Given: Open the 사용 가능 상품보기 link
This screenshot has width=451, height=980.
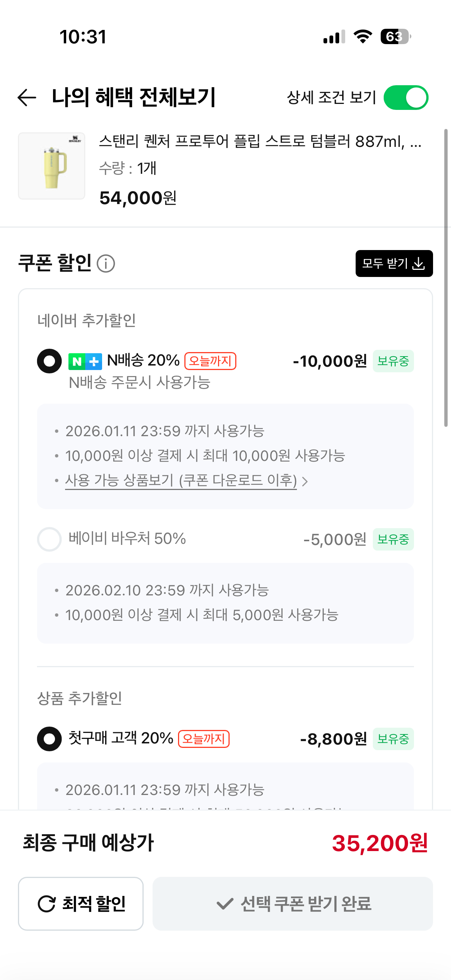Looking at the screenshot, I should point(181,481).
